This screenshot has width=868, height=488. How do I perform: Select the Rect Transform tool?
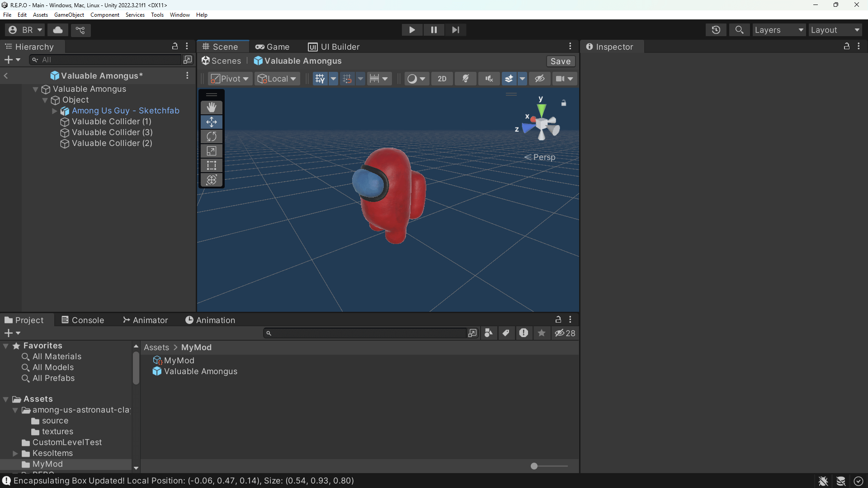[x=211, y=165]
